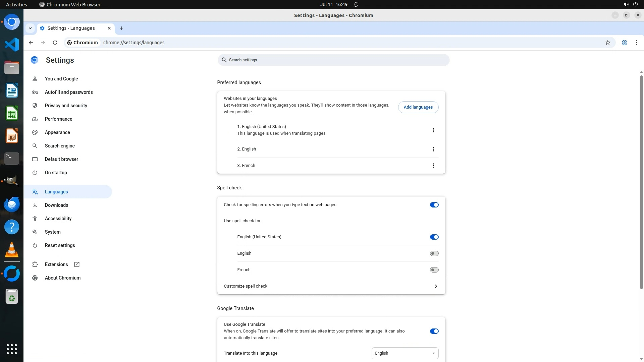The image size is (644, 362).
Task: Turn off Use Google Translate switch
Action: pos(434,331)
